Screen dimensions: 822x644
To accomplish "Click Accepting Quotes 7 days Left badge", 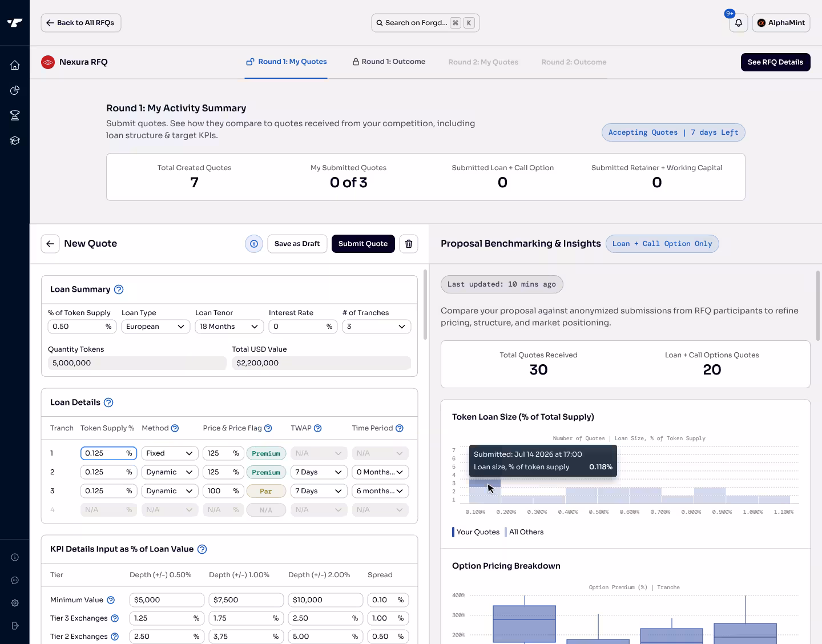I will click(x=673, y=132).
